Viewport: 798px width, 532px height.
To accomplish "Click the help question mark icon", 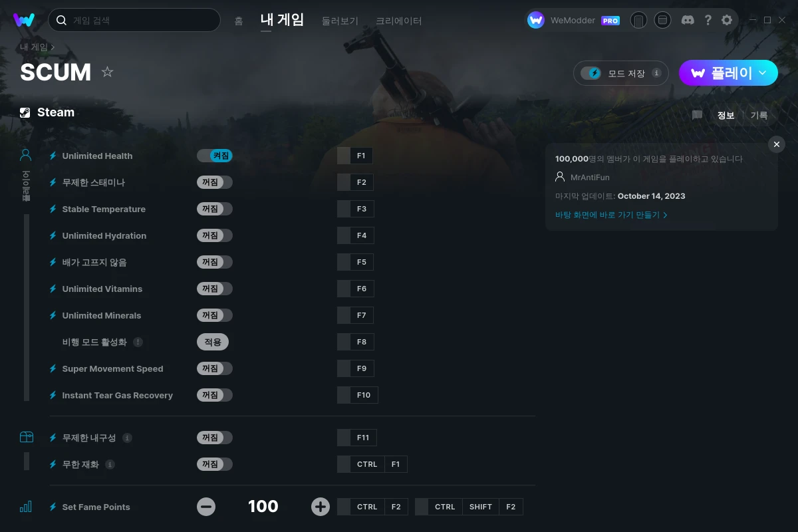I will tap(708, 20).
